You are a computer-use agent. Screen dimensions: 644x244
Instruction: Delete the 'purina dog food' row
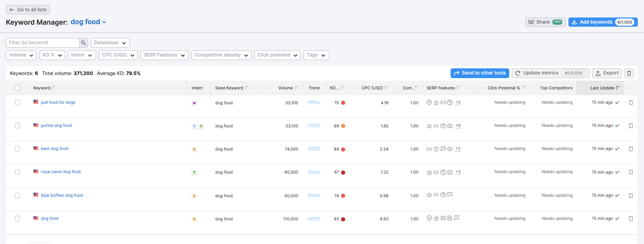point(631,126)
